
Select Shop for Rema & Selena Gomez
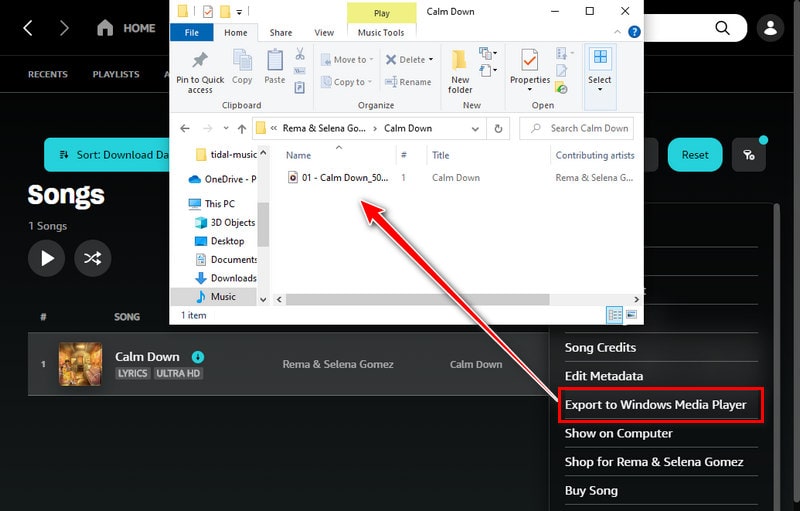coord(654,462)
